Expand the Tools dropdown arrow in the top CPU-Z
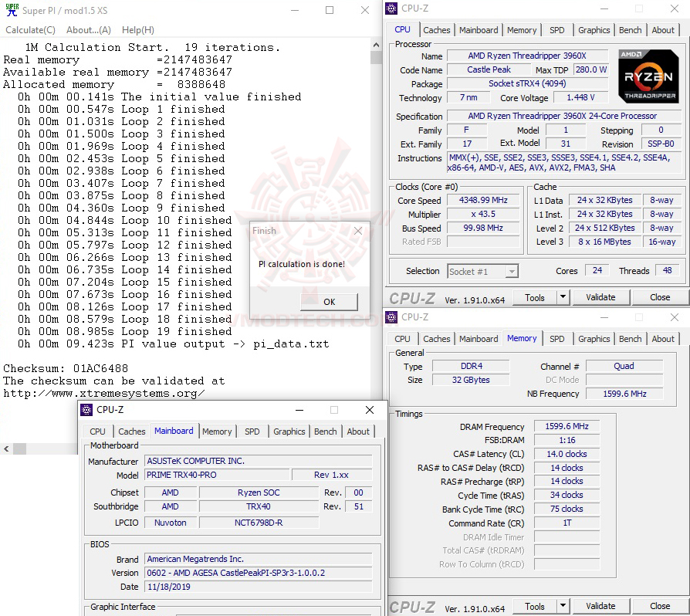 click(x=561, y=297)
